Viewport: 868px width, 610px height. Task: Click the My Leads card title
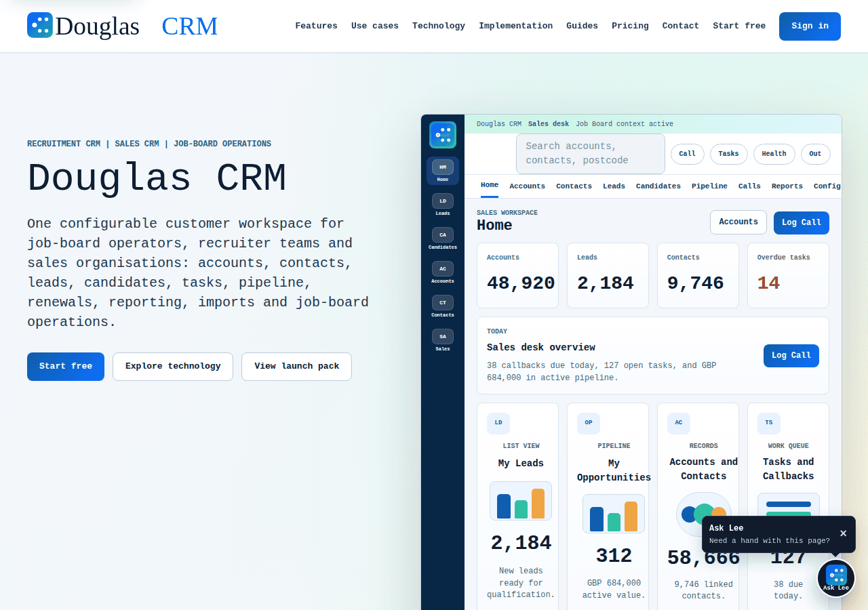[x=521, y=464]
